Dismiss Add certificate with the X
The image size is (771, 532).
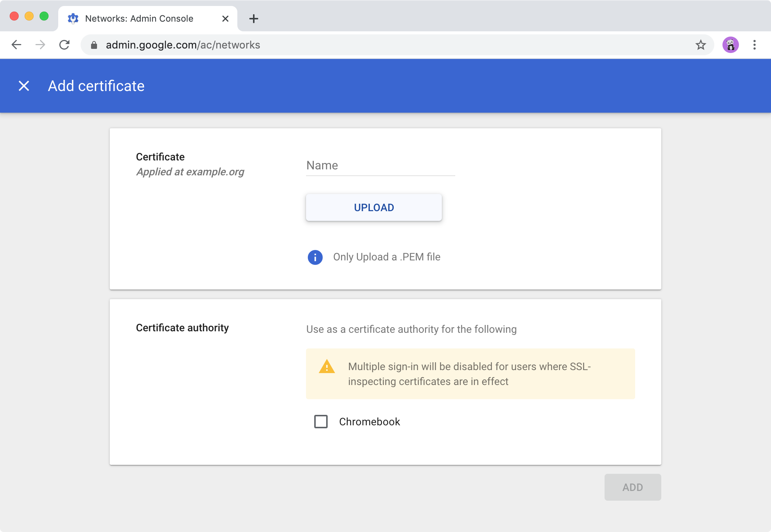pyautogui.click(x=24, y=86)
